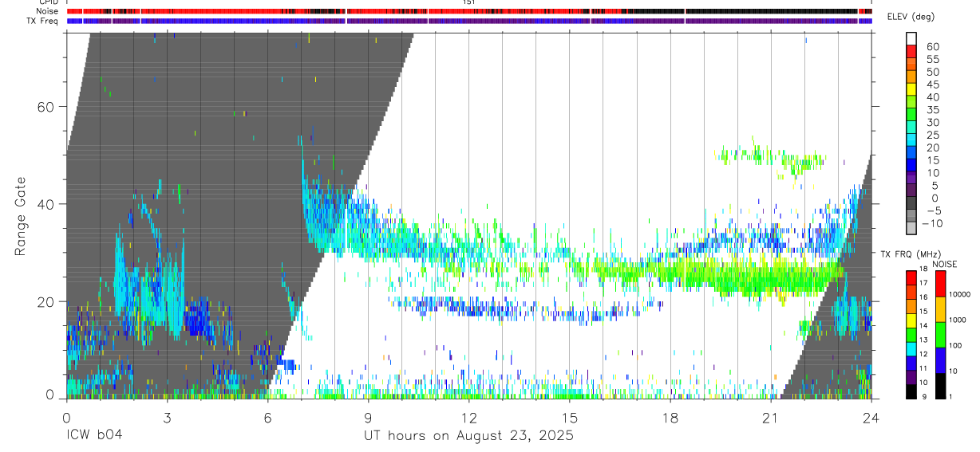Click the 'Range Gate' y-axis label

(20, 217)
